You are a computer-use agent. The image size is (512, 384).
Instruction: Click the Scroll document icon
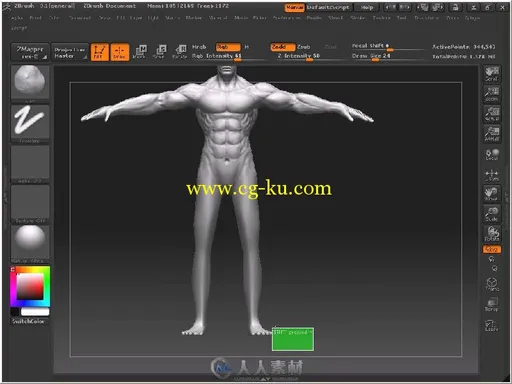point(492,74)
